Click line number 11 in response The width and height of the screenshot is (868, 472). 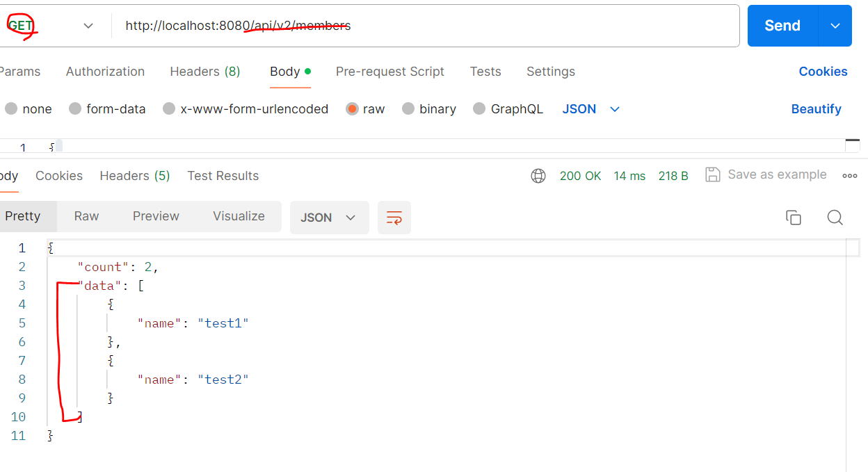click(x=18, y=435)
